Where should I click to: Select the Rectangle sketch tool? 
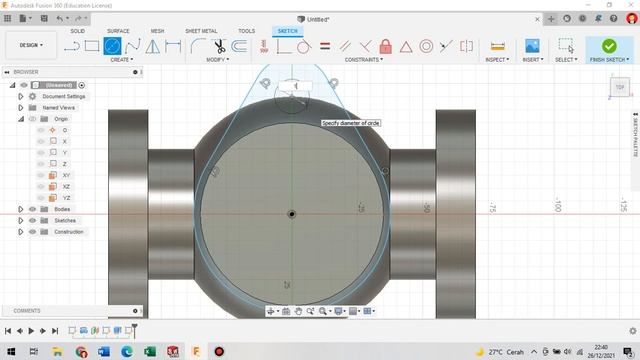coord(92,46)
